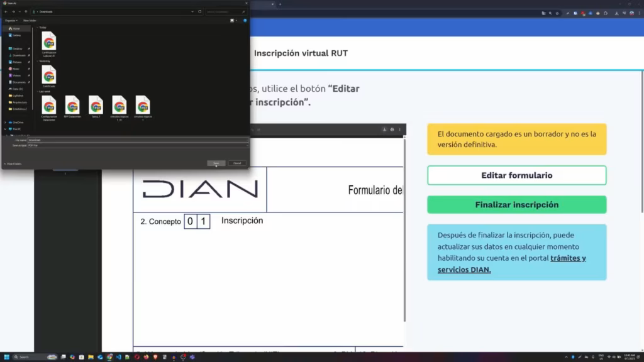Select Pictures in the navigation pane
Screen dimensions: 644x362
click(17, 62)
